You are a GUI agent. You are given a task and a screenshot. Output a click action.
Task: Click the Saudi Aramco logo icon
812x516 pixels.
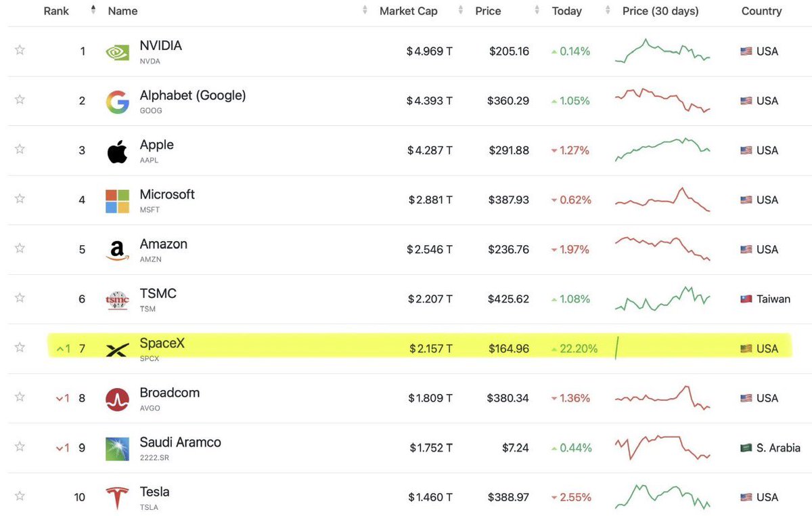point(117,448)
